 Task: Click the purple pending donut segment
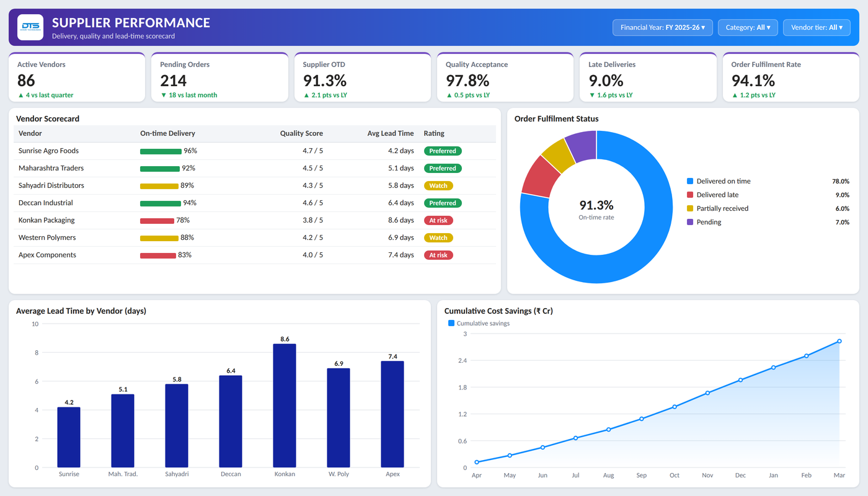tap(583, 146)
